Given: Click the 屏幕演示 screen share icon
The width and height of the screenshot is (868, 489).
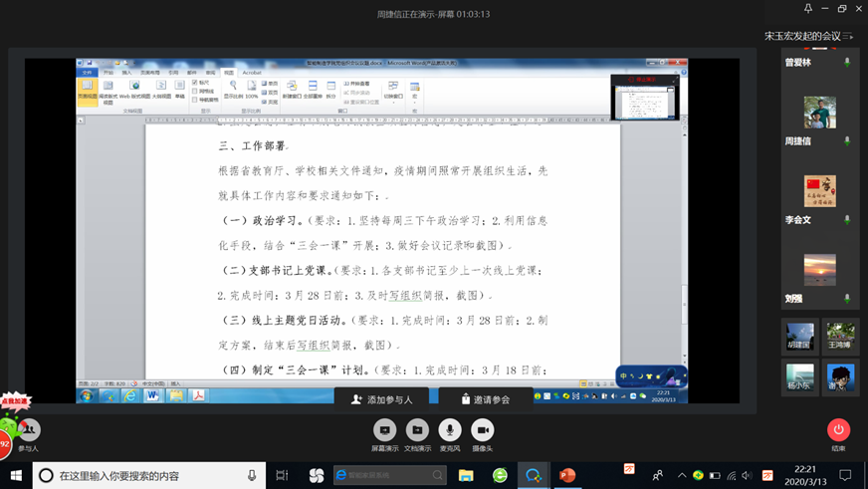Looking at the screenshot, I should click(x=384, y=429).
